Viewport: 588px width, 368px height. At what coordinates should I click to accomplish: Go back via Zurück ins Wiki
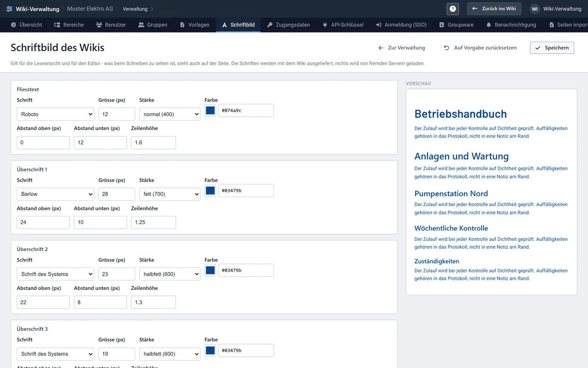pyautogui.click(x=494, y=9)
